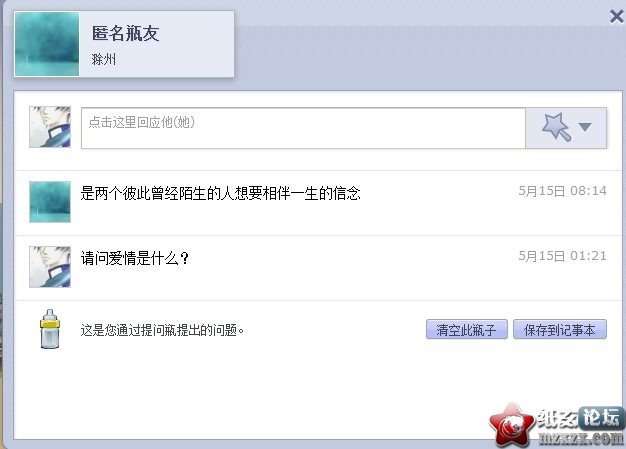Click the anime avatar beside reply box
The image size is (626, 449).
click(x=50, y=127)
